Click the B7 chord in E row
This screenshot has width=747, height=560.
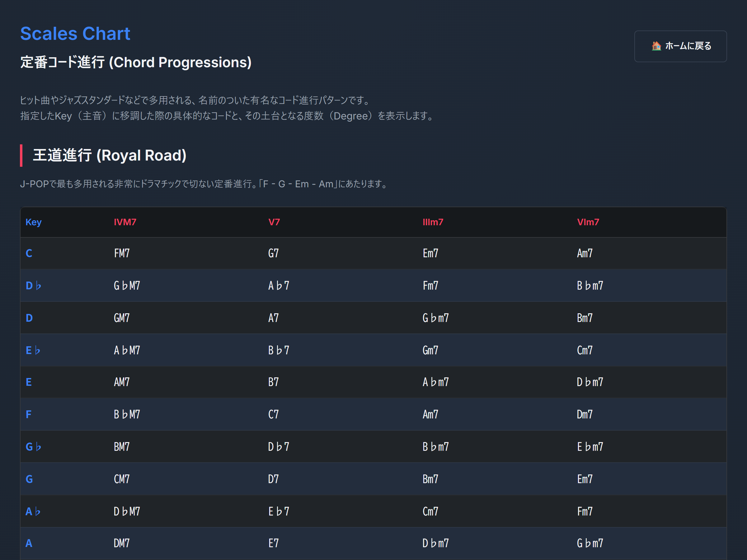(x=273, y=382)
